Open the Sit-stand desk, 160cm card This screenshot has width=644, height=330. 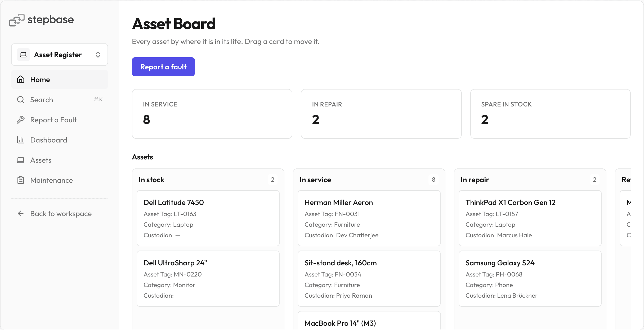tap(369, 279)
